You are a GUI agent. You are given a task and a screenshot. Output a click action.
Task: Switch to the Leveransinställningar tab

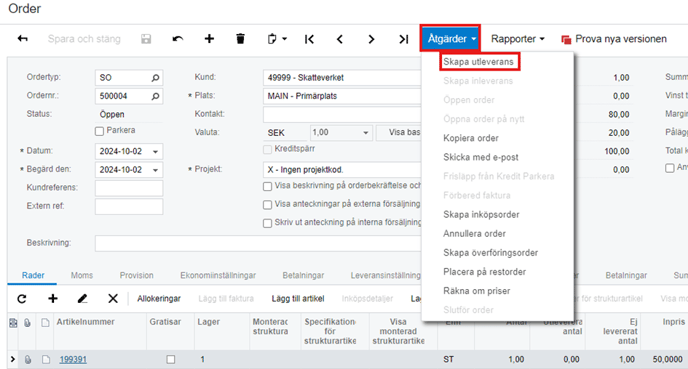tap(385, 276)
